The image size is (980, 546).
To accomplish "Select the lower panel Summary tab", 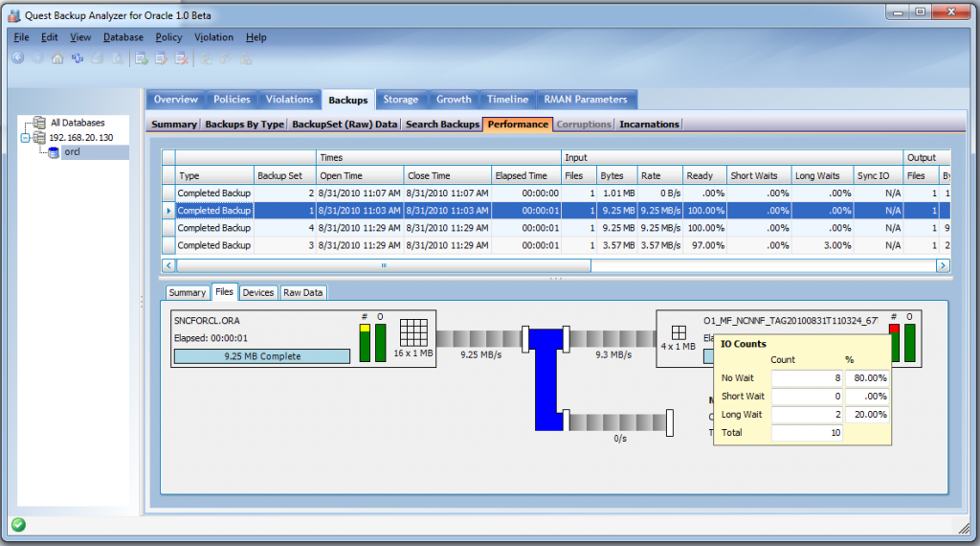I will [187, 293].
